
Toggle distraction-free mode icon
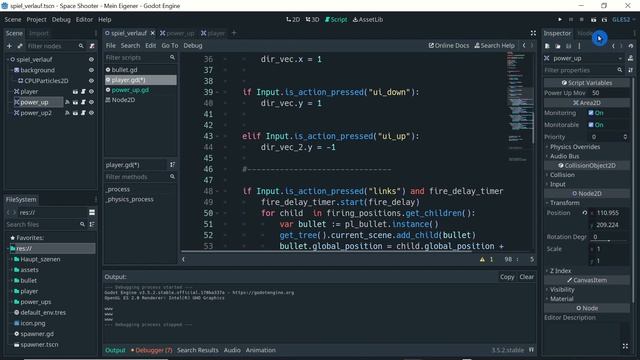pyautogui.click(x=533, y=33)
